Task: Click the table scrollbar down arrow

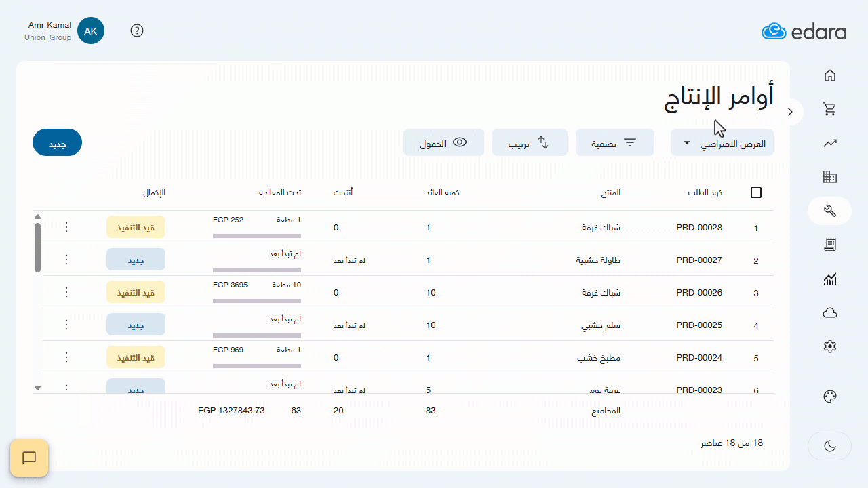Action: pyautogui.click(x=37, y=388)
